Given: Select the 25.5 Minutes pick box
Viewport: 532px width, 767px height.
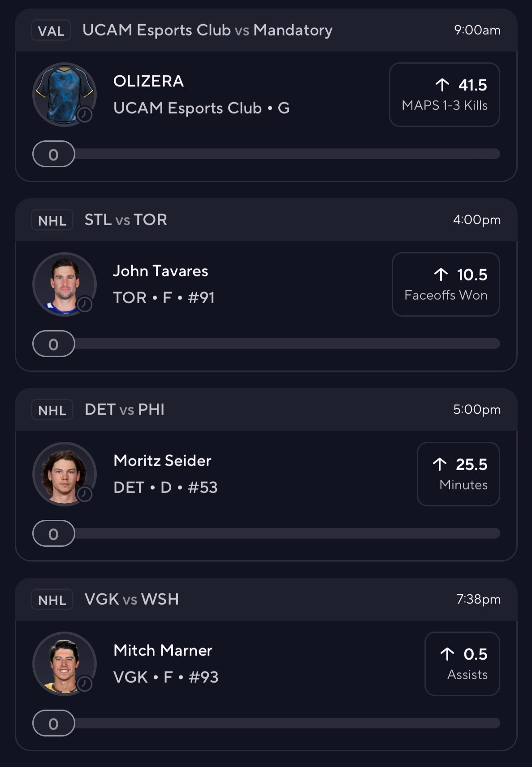Looking at the screenshot, I should coord(458,474).
